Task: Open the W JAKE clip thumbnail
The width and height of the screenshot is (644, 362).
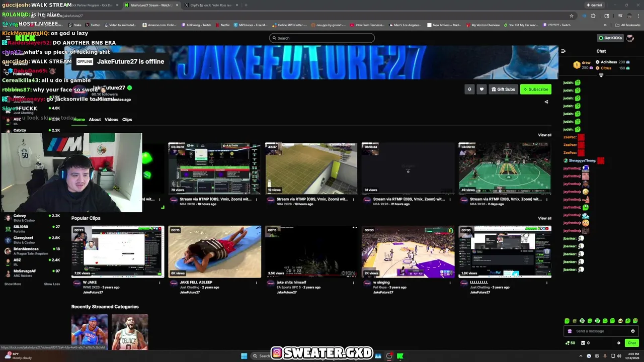Action: (x=118, y=251)
